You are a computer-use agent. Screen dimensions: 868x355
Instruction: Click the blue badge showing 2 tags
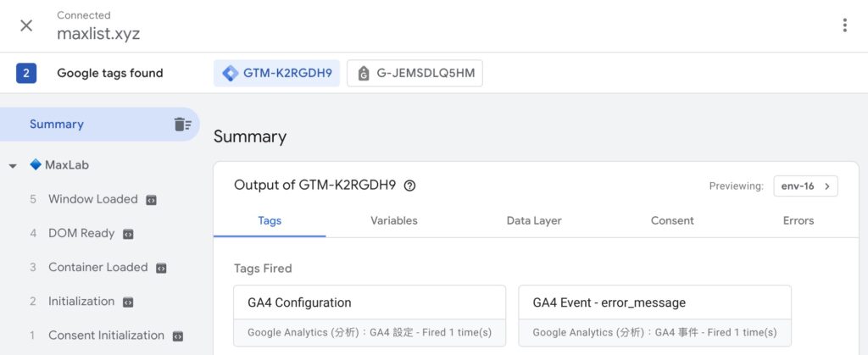pyautogui.click(x=26, y=73)
